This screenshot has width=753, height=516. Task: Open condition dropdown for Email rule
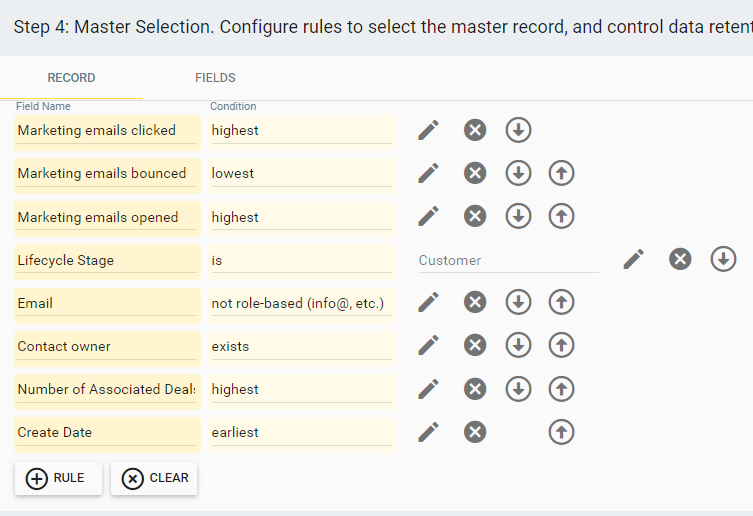point(300,303)
